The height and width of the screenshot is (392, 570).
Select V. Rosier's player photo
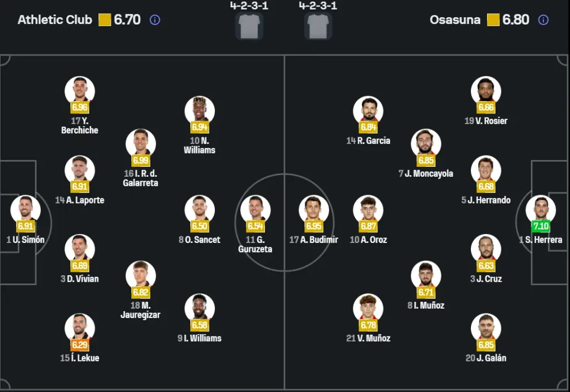click(485, 90)
